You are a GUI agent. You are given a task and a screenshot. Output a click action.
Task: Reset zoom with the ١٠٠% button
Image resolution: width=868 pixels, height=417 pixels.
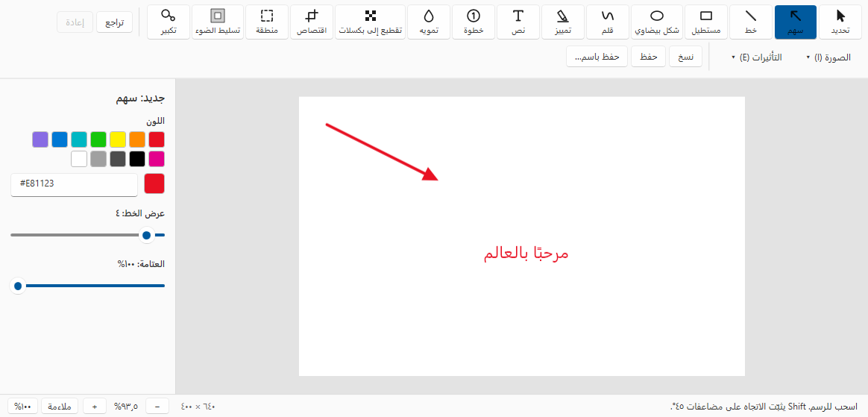(x=22, y=406)
